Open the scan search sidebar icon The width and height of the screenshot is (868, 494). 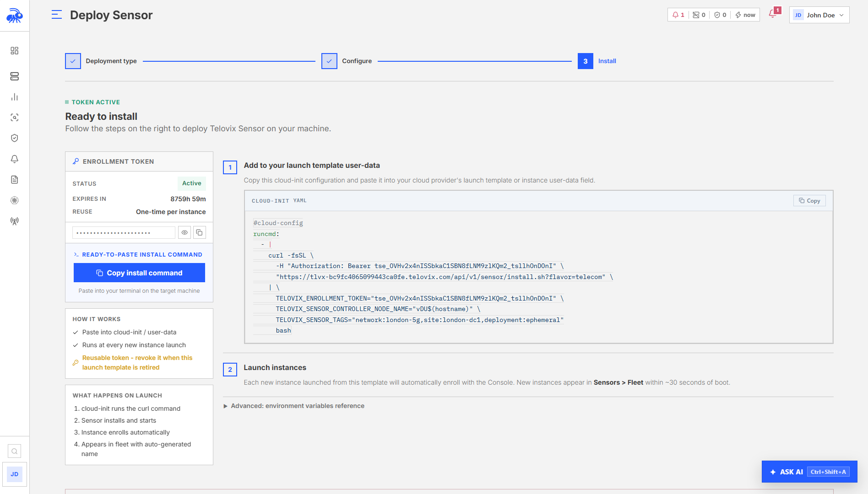click(15, 118)
